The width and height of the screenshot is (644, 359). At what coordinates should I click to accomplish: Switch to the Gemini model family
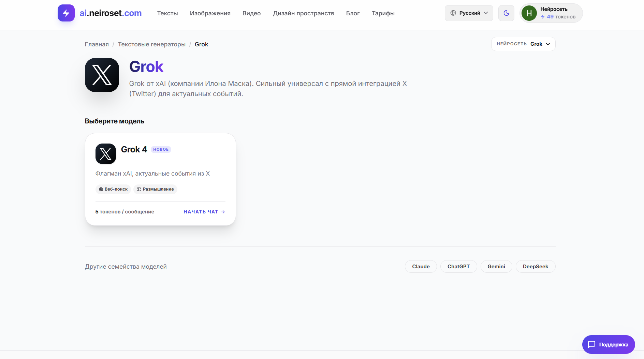click(x=496, y=267)
